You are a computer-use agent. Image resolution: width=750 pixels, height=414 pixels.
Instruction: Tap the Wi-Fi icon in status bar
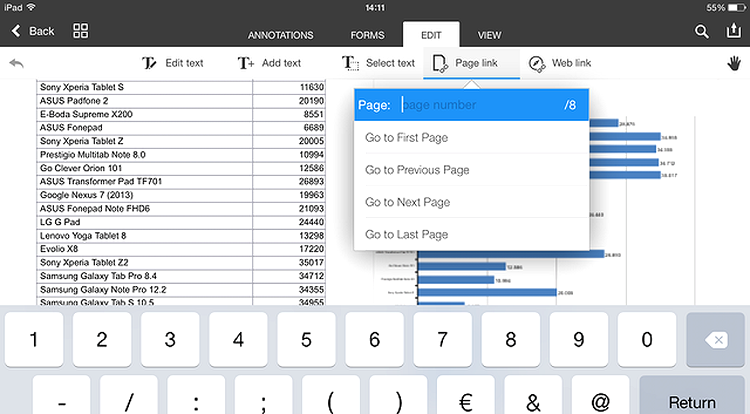point(31,7)
